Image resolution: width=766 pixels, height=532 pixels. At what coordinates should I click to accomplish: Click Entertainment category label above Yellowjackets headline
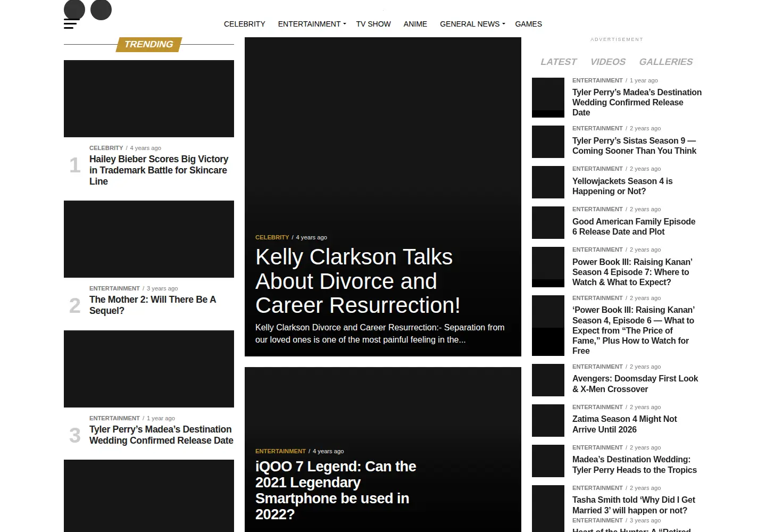597,169
